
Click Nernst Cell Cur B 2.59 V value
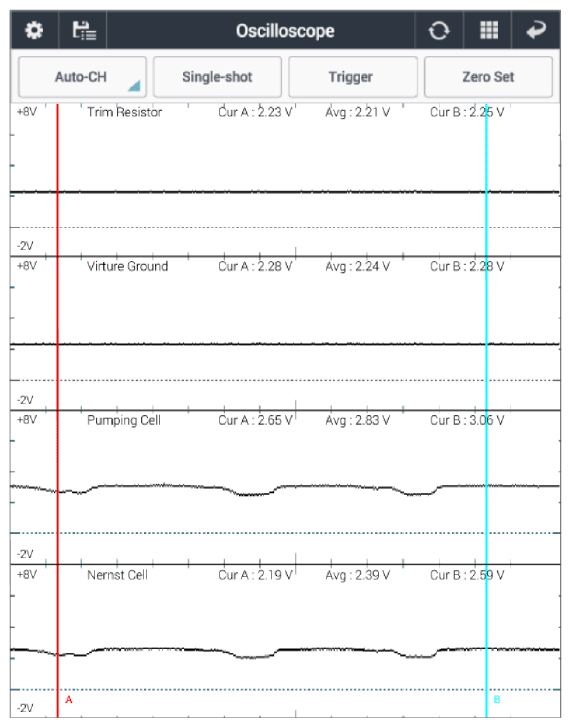pyautogui.click(x=467, y=575)
